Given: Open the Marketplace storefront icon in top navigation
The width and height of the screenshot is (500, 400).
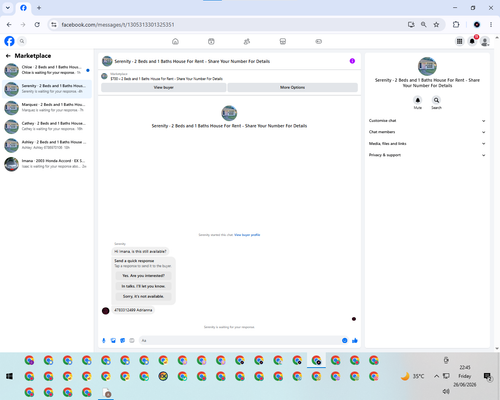Looking at the screenshot, I should tap(283, 41).
